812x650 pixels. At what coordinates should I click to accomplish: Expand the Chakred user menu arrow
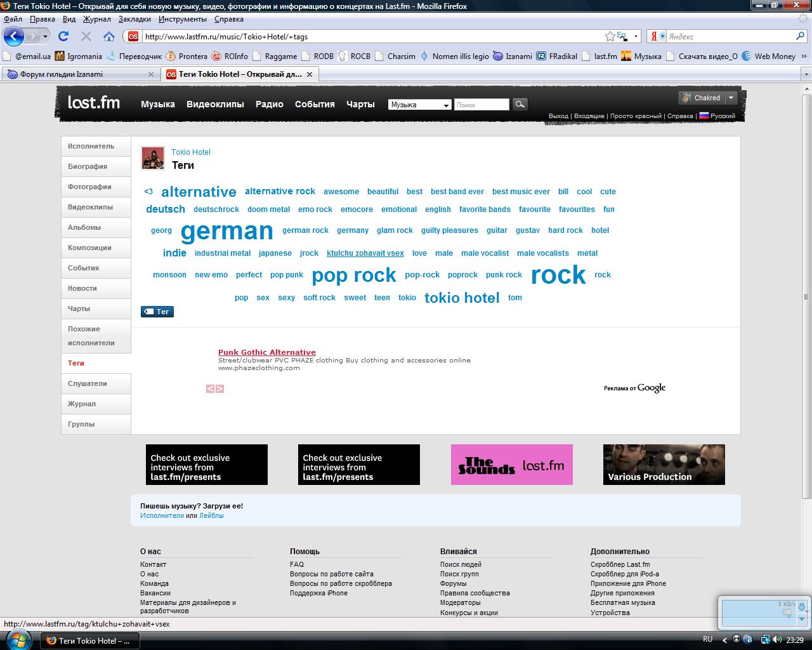(731, 98)
